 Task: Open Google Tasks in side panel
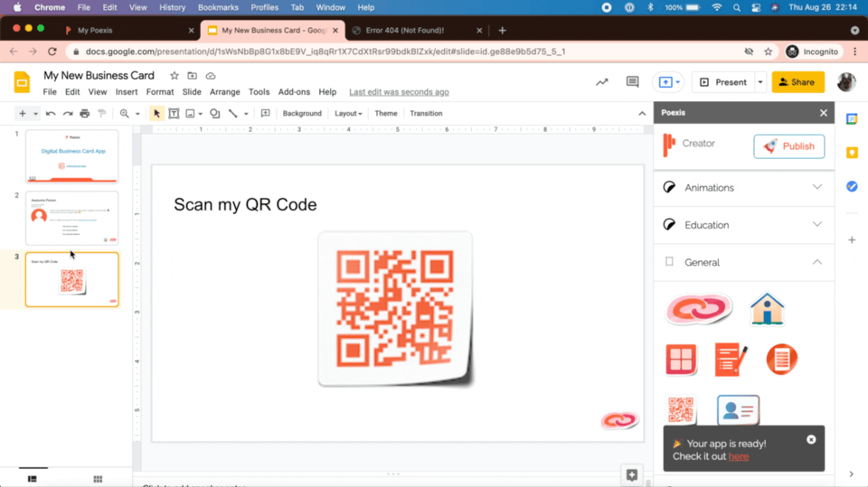point(852,186)
